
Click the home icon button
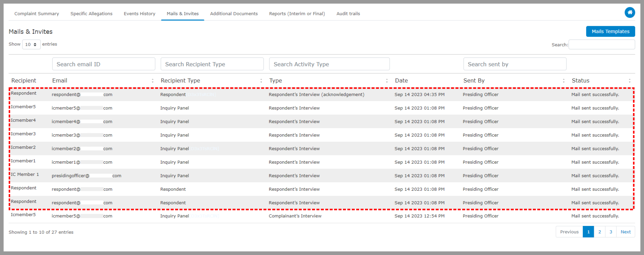coord(629,13)
